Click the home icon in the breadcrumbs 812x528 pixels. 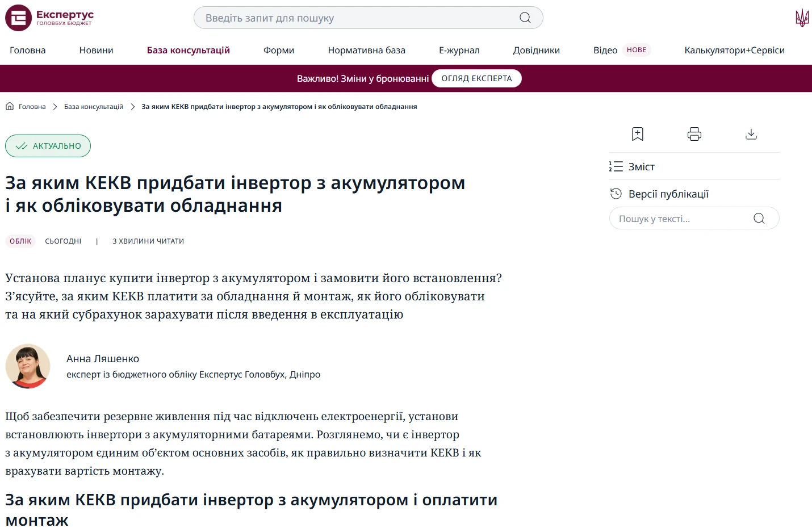point(10,106)
